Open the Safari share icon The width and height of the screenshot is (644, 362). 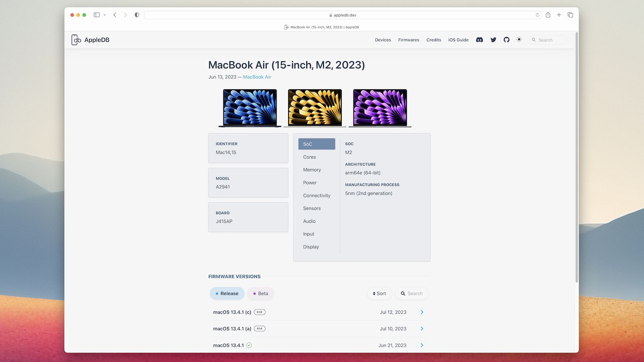(x=548, y=14)
